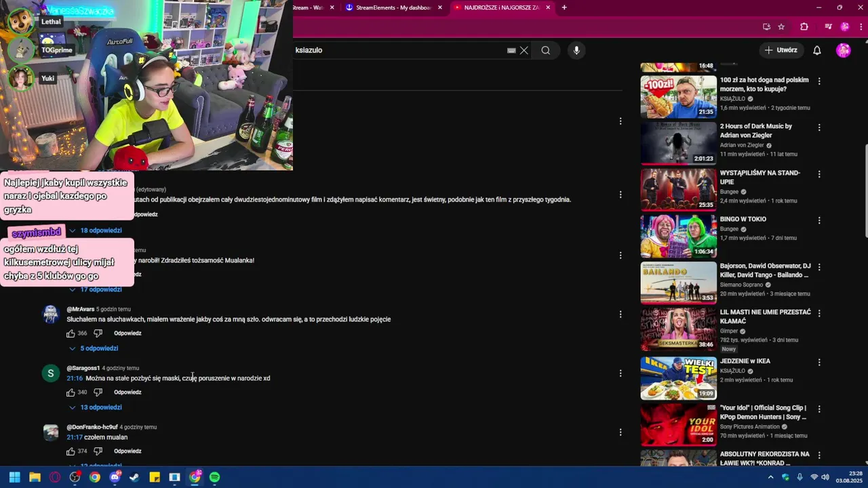Open 'Your Idol' song clip thumbnail
The image size is (868, 488).
[x=678, y=424]
